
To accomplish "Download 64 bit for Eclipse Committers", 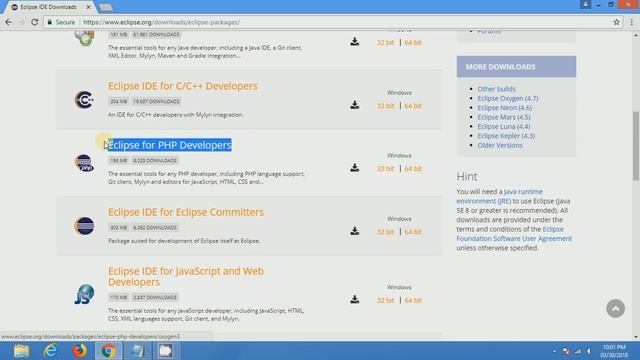I will pyautogui.click(x=413, y=232).
